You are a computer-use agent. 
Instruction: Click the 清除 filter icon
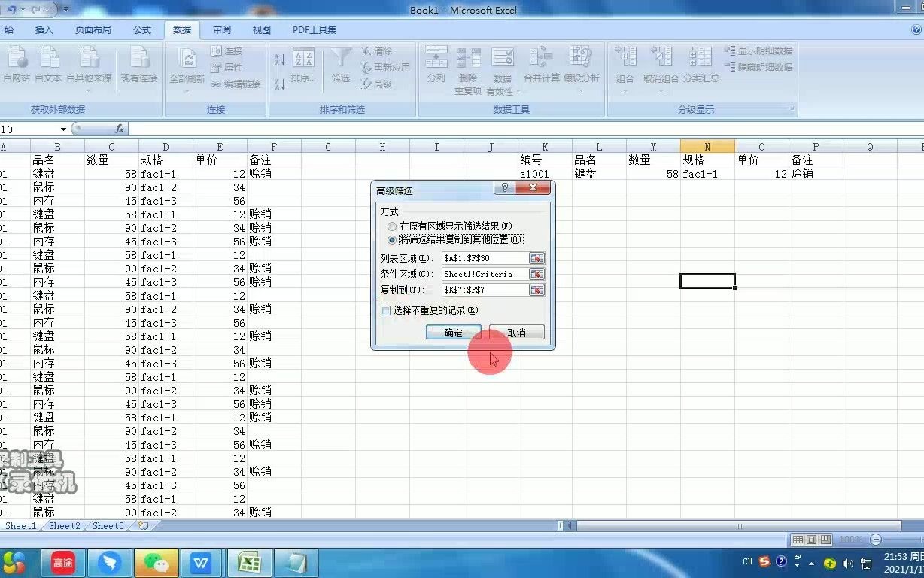pos(374,50)
